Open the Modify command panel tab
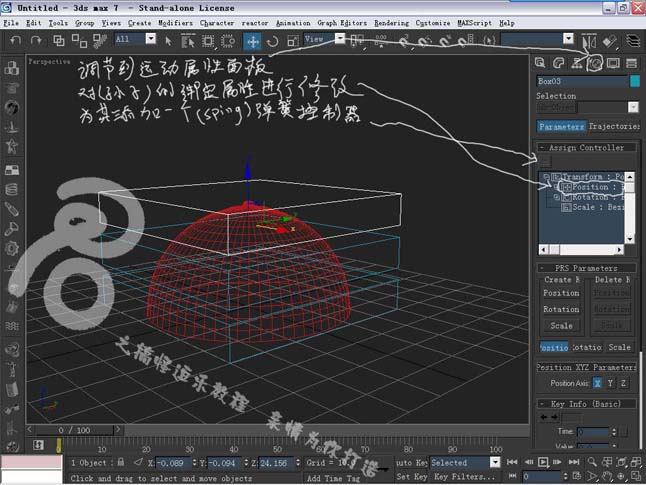 click(558, 63)
